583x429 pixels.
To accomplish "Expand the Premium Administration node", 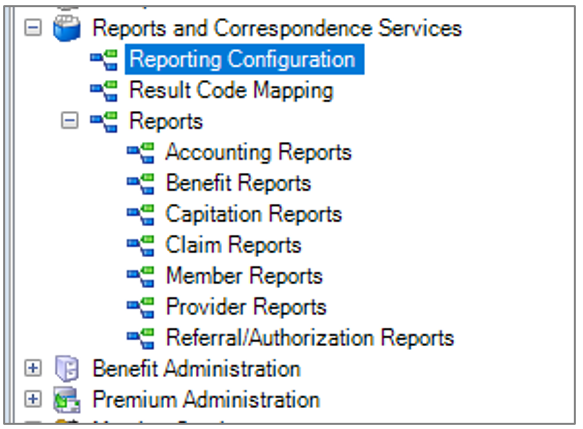I will 33,399.
